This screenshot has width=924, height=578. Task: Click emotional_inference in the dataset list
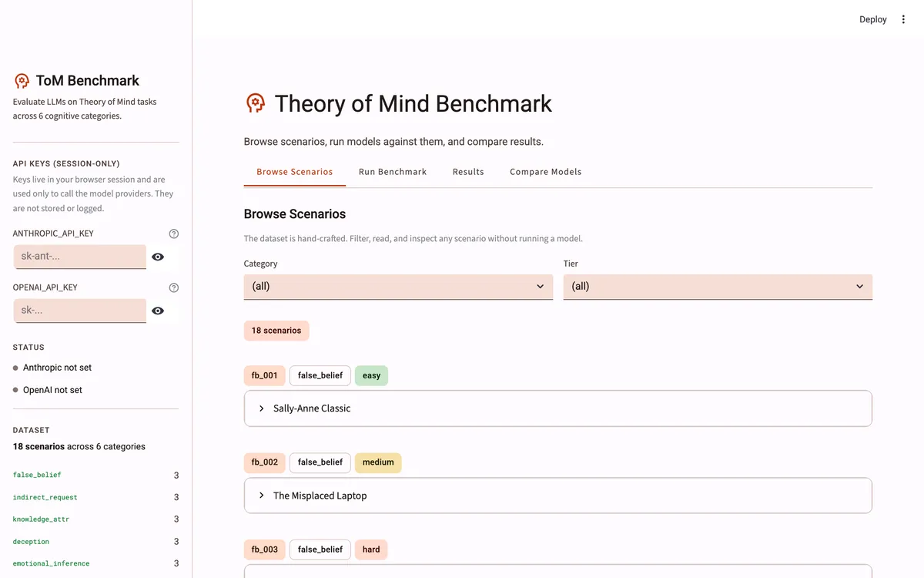51,564
